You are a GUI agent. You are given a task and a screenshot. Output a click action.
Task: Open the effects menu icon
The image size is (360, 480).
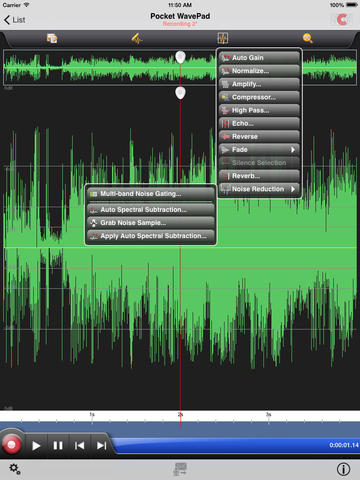(222, 39)
